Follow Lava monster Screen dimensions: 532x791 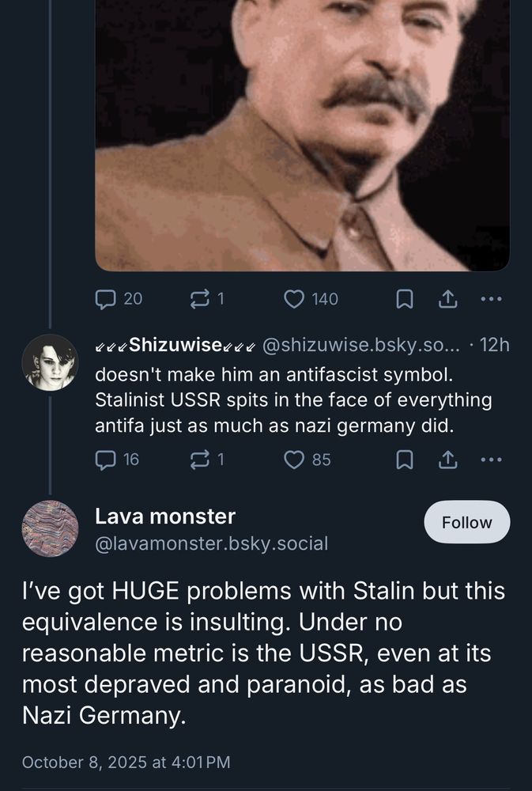[x=466, y=522]
